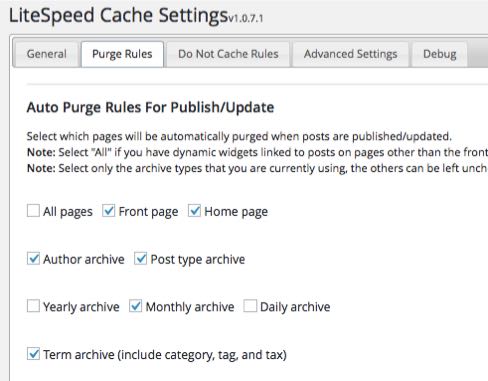Uncheck the Term archive checkbox
Viewport: 488px width, 381px height.
tap(33, 354)
